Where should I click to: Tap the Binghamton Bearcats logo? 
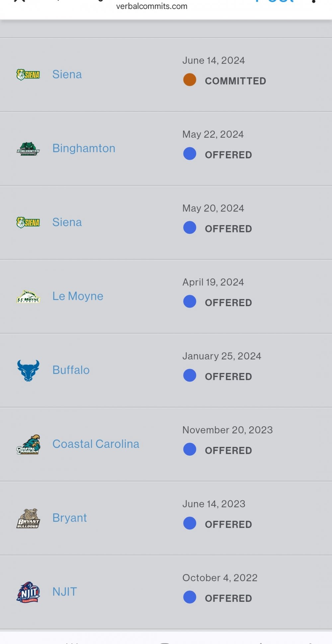(x=28, y=149)
